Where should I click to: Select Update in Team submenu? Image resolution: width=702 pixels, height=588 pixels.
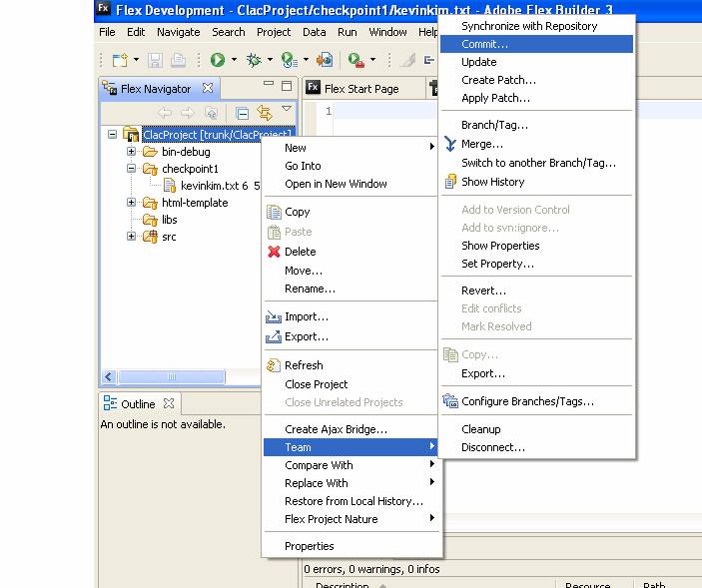536,62
